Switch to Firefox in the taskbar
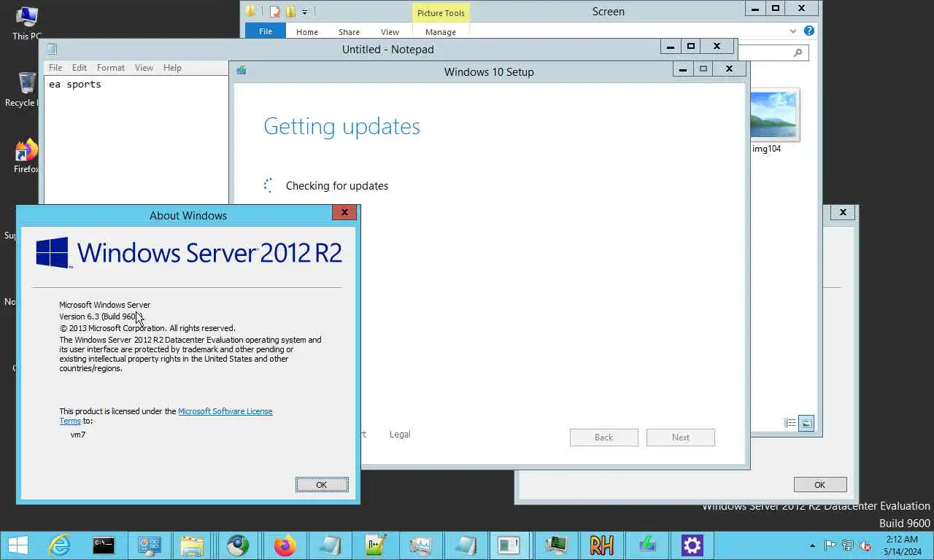934x560 pixels. 285,545
